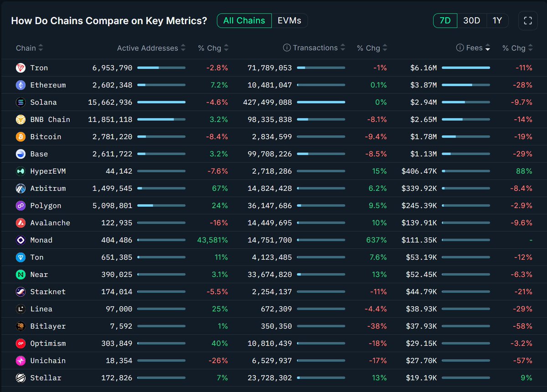Click the HyperEVM logo icon
The image size is (547, 392).
(x=21, y=171)
